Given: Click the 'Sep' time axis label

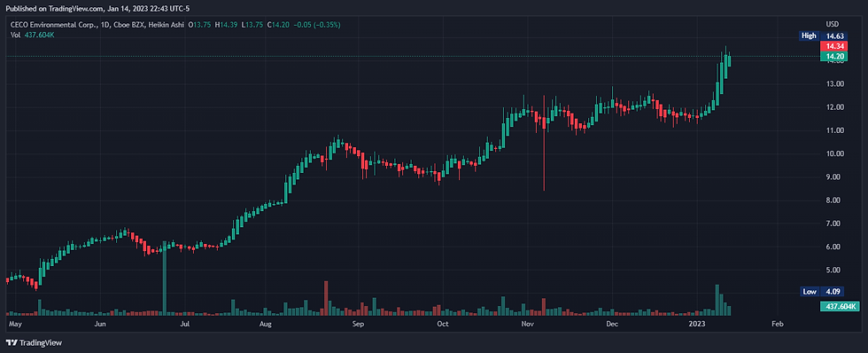Looking at the screenshot, I should pos(358,324).
